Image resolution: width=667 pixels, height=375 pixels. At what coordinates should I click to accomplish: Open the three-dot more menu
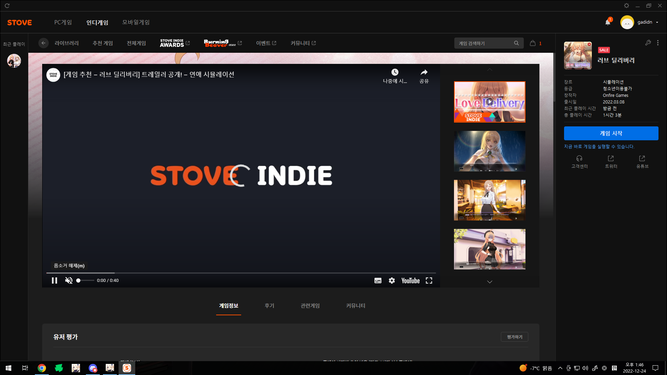[x=658, y=43]
